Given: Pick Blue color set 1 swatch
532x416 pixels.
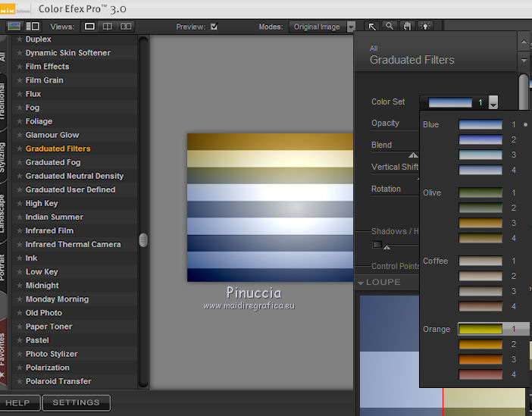Looking at the screenshot, I should [480, 124].
